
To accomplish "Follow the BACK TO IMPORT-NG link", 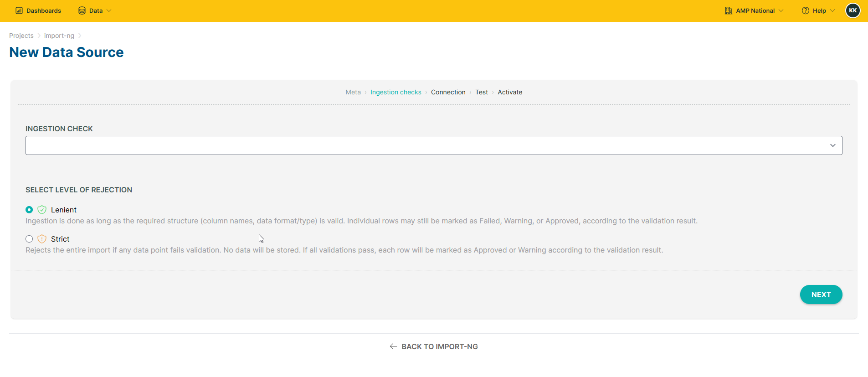I will 434,346.
